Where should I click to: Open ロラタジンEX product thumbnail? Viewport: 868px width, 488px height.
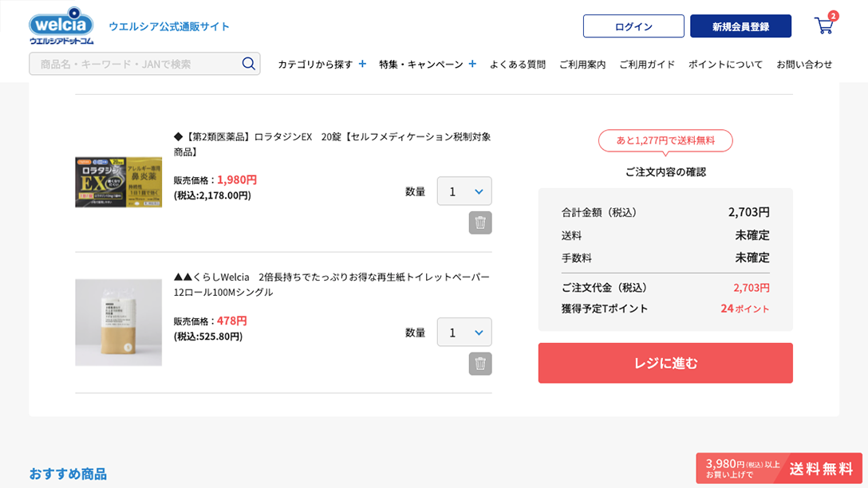[118, 182]
